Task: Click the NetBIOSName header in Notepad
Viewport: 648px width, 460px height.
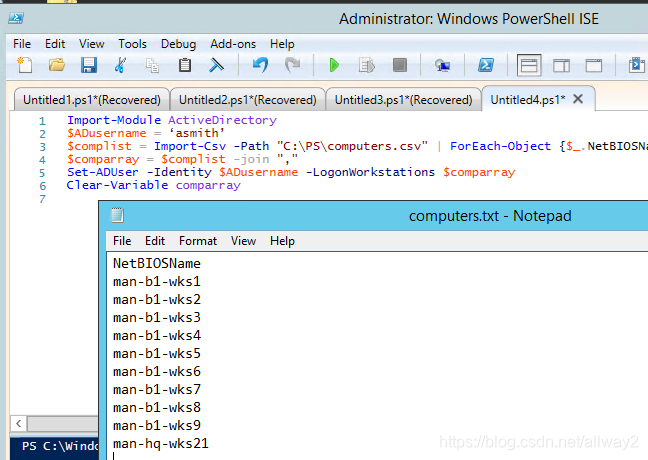Action: pyautogui.click(x=157, y=263)
